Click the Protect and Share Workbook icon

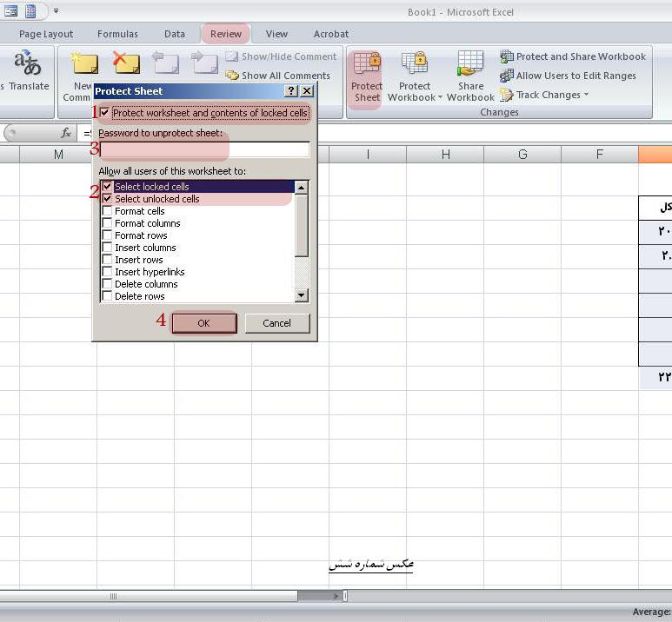507,56
